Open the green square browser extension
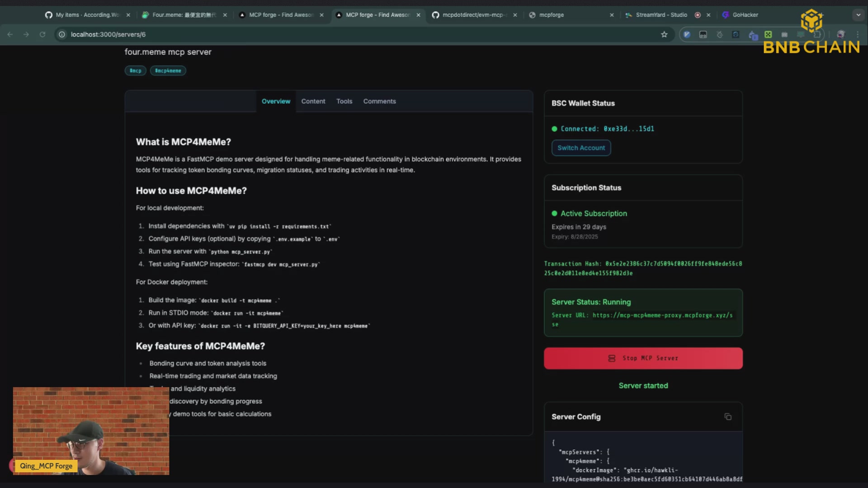This screenshot has height=488, width=868. [x=768, y=34]
